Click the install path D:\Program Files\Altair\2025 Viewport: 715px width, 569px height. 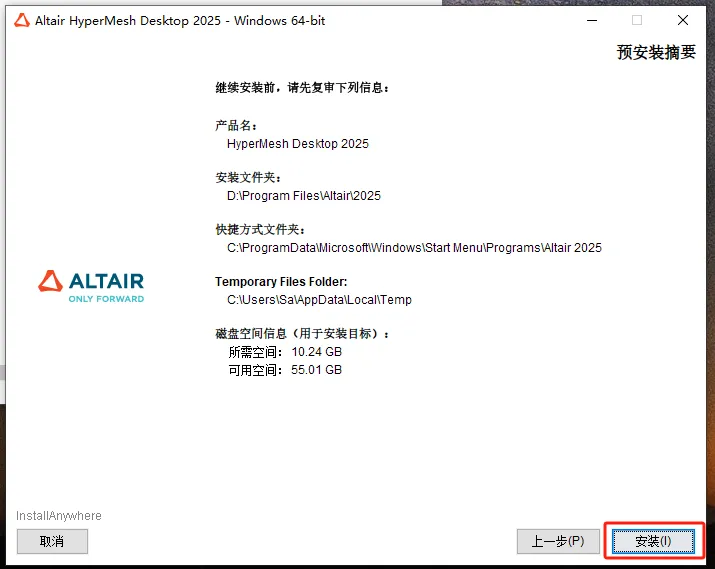[x=304, y=196]
